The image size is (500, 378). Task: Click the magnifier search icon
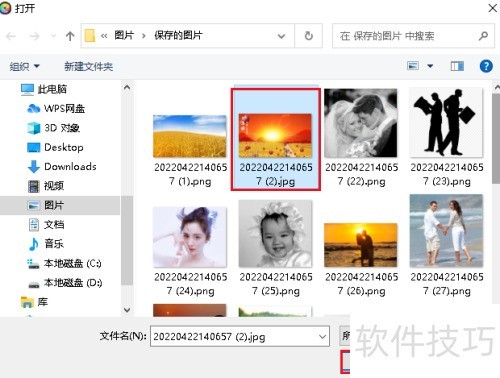point(483,36)
